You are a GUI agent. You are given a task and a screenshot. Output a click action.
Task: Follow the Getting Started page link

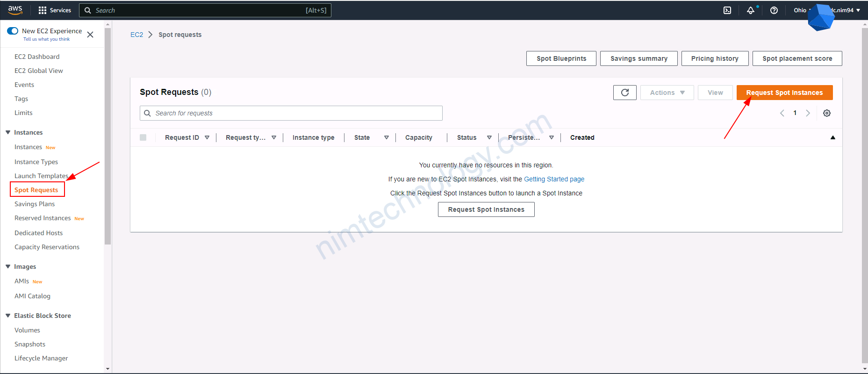(554, 179)
